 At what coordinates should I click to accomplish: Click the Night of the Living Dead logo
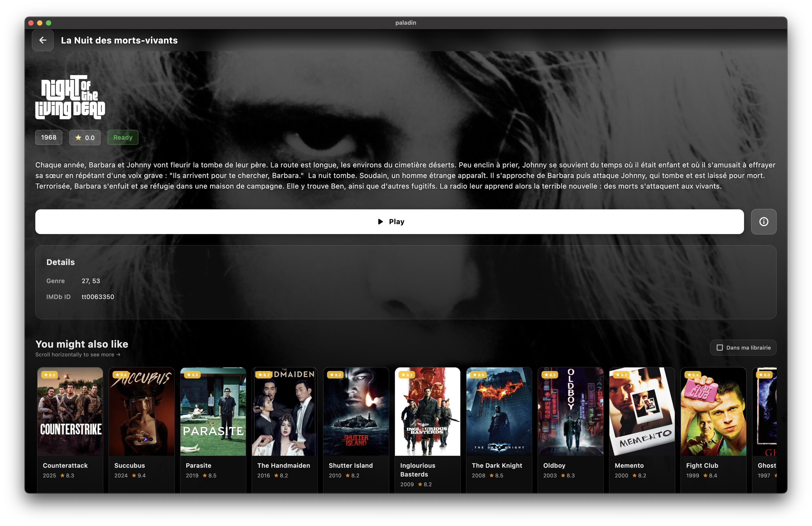[70, 97]
